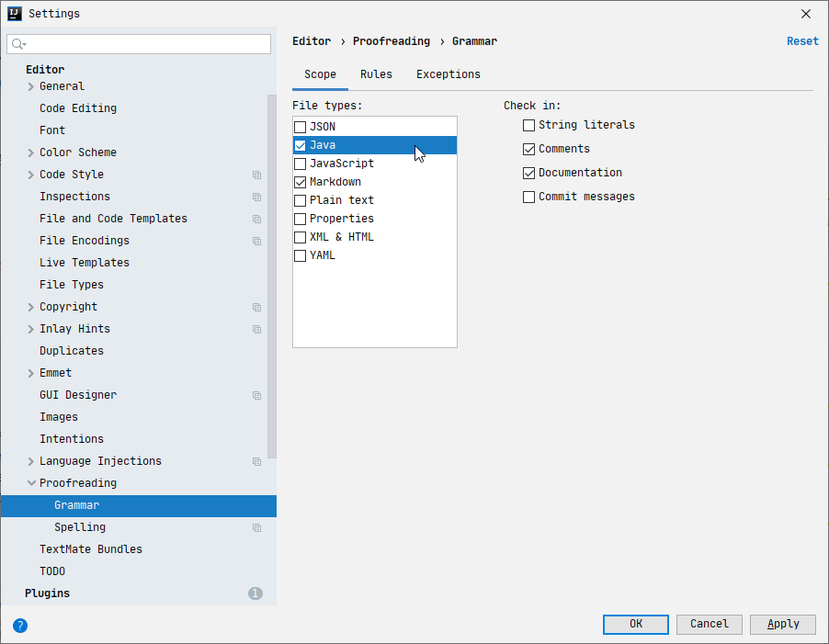Click the project-level icon beside Inspections
Viewport: 829px width, 644px height.
[x=257, y=197]
